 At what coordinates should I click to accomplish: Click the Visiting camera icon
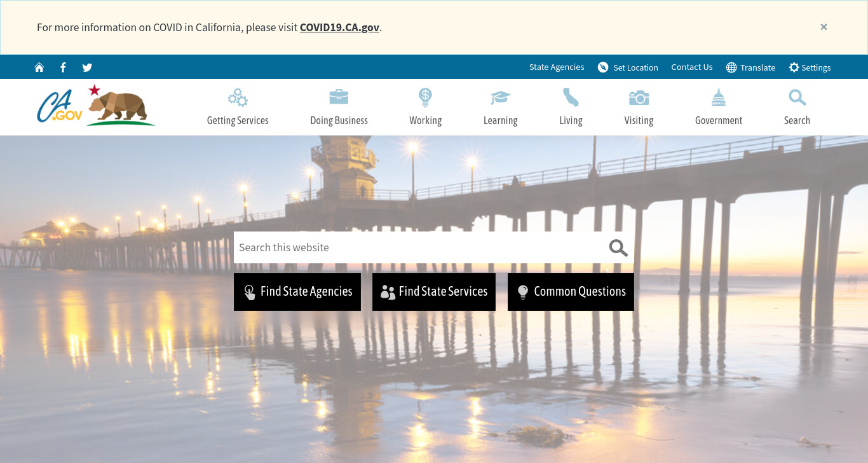click(x=639, y=97)
